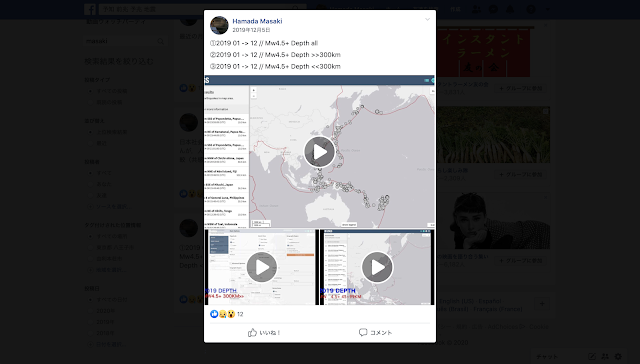
Task: Open the grass field group image
Action: [x=493, y=135]
